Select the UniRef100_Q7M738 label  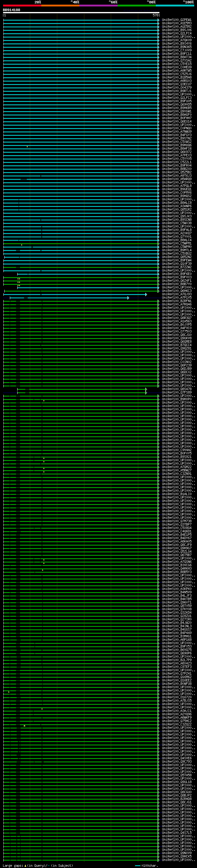176,521
